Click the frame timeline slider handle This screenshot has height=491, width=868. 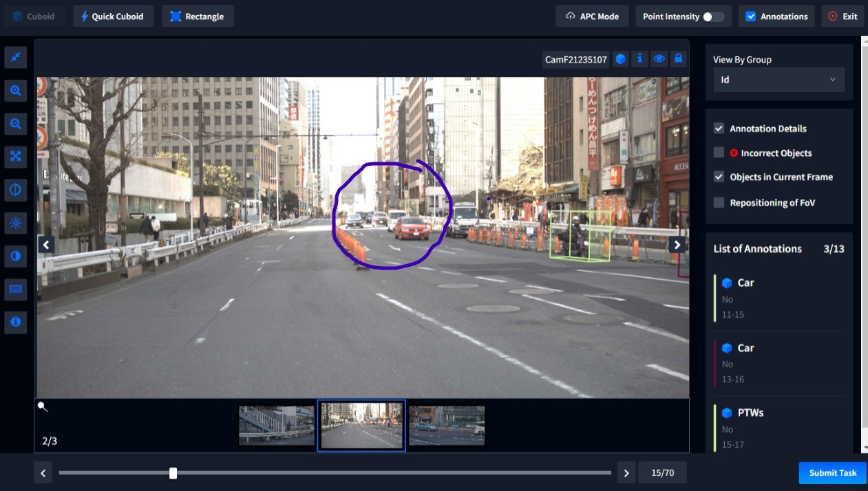click(173, 473)
